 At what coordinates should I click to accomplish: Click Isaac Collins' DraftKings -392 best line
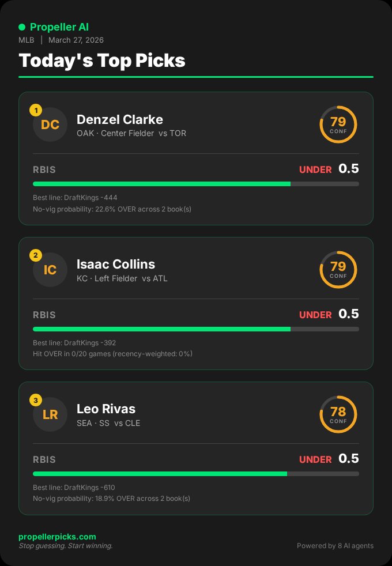[x=75, y=342]
